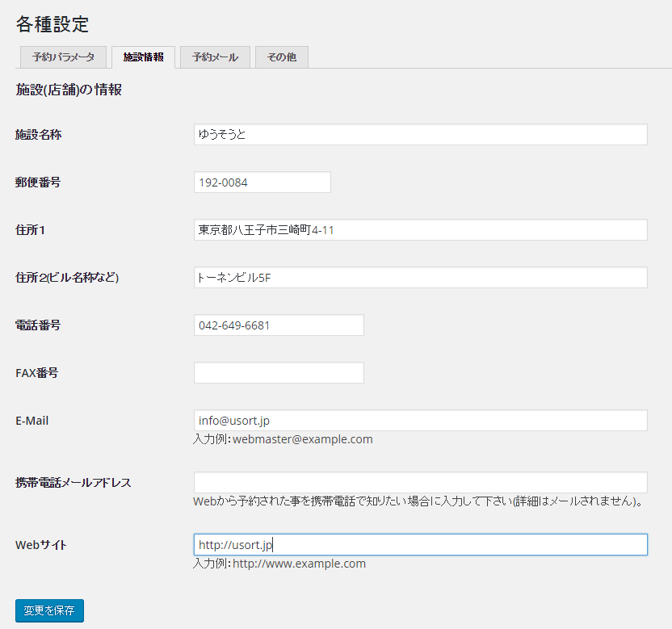
Task: Focus the empty 携帯電話メールアドレス input
Action: pyautogui.click(x=420, y=483)
